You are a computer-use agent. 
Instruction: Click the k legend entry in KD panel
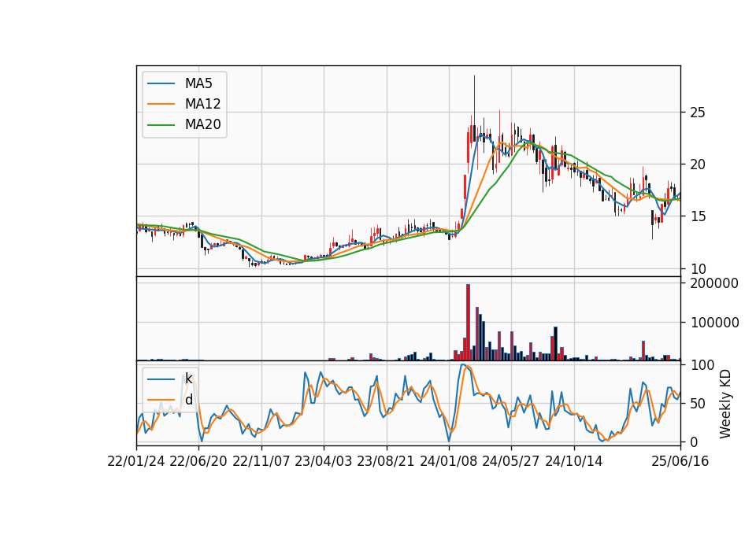point(188,379)
